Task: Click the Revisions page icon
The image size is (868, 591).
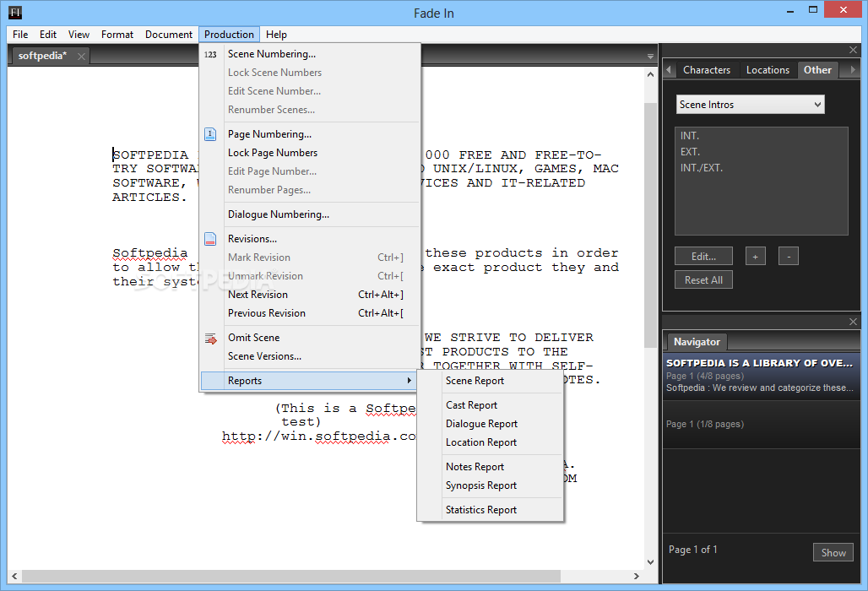Action: 210,239
